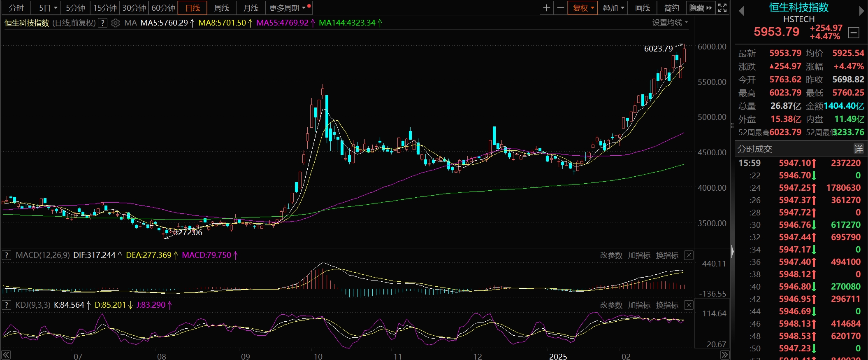Screen dimensions: 868x360
Task: Close the MACD indicator panel
Action: [689, 255]
